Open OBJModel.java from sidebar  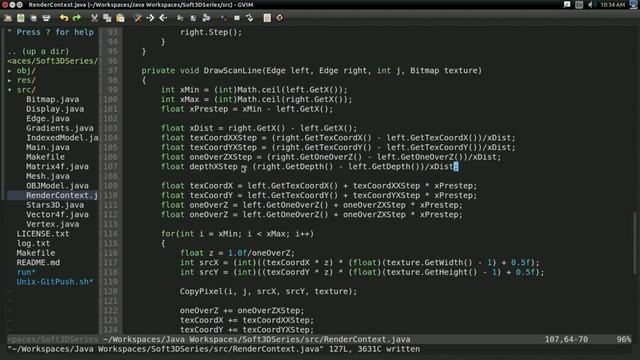[57, 186]
